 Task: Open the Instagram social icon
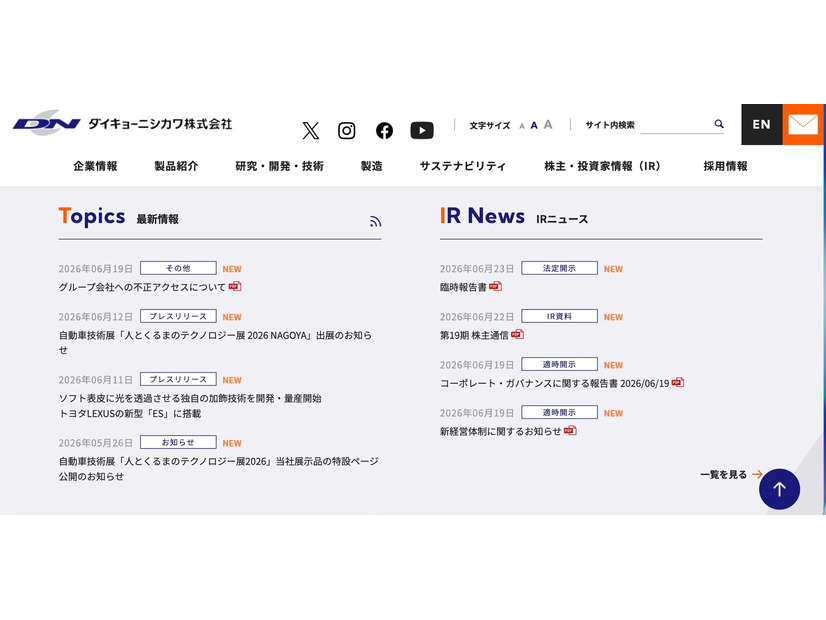pos(347,130)
